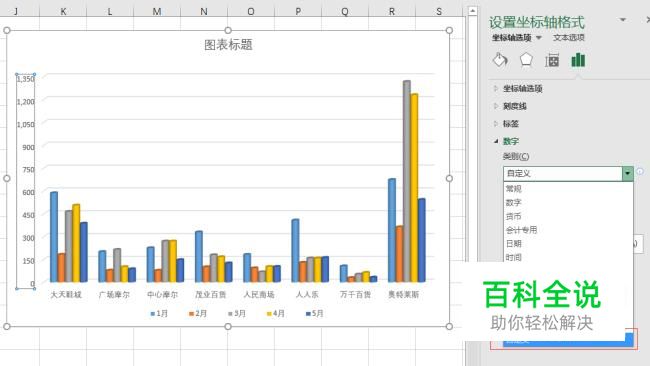Open the Fill & Line paint bucket tab
This screenshot has width=650, height=366.
point(500,60)
